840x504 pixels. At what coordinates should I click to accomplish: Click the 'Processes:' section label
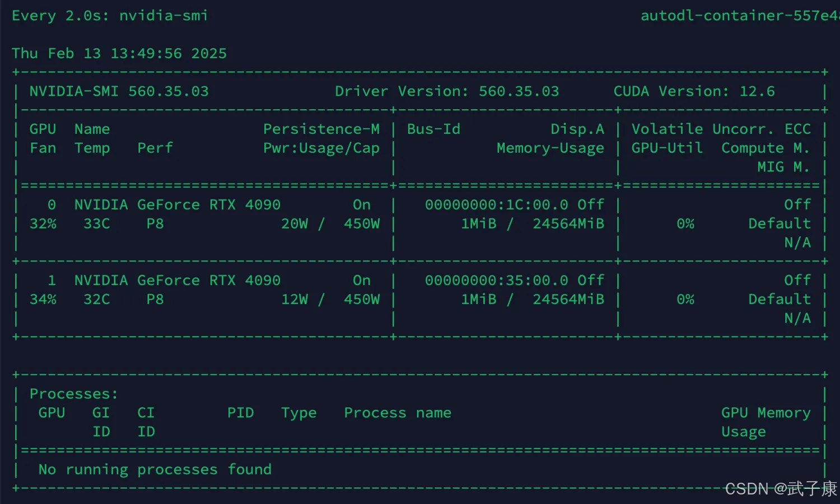(74, 394)
